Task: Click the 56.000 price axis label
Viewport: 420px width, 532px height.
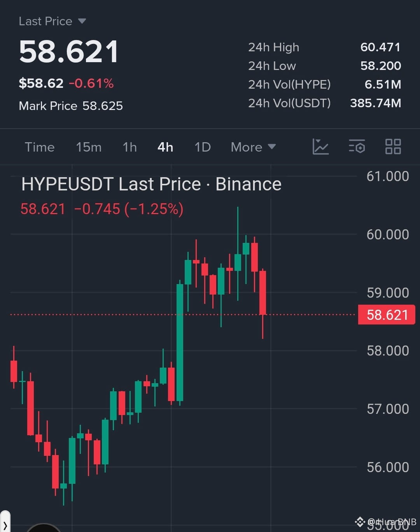Action: [388, 467]
